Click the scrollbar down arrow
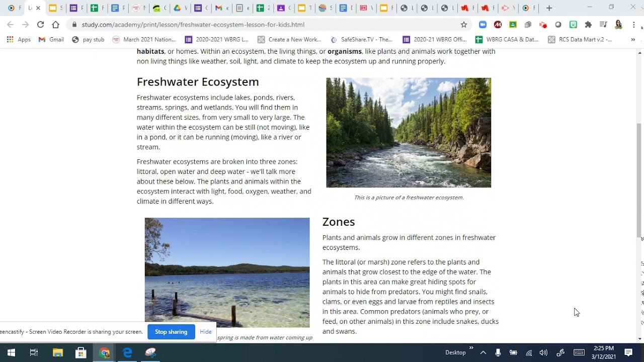 (x=640, y=339)
